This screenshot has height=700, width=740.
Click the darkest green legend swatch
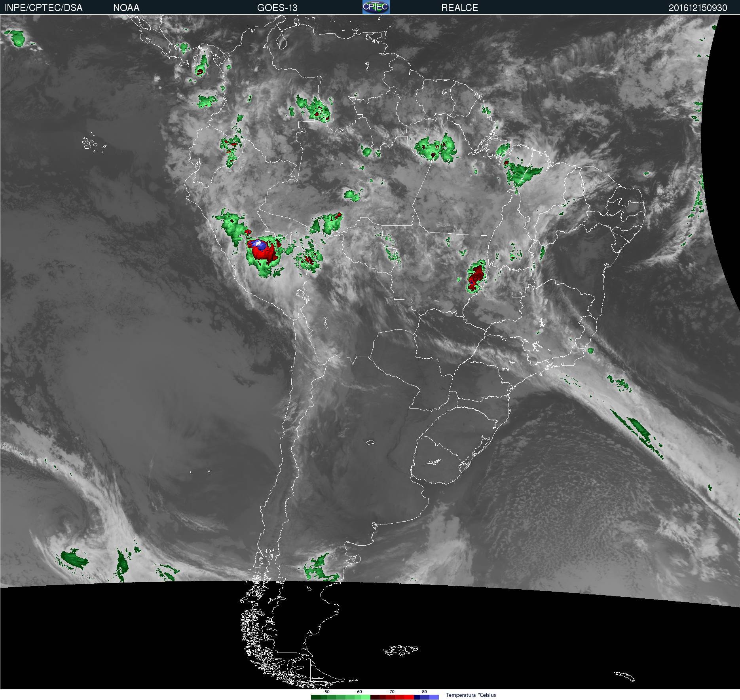316,697
